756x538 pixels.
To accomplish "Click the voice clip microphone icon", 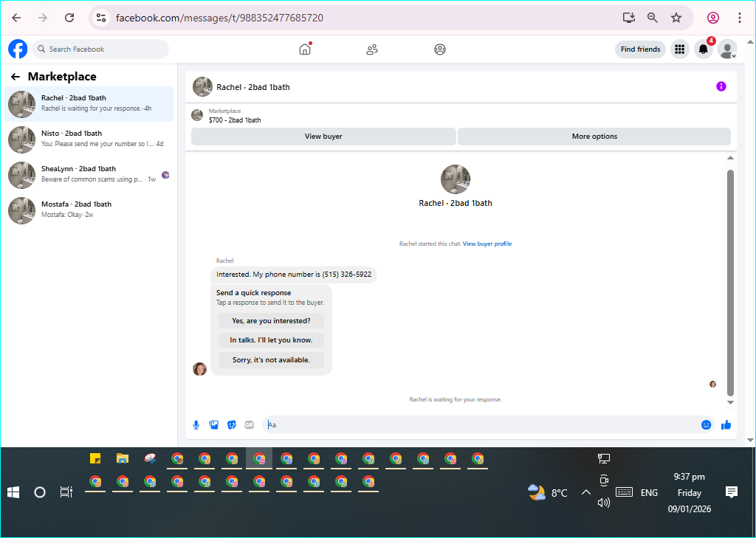I will click(196, 424).
